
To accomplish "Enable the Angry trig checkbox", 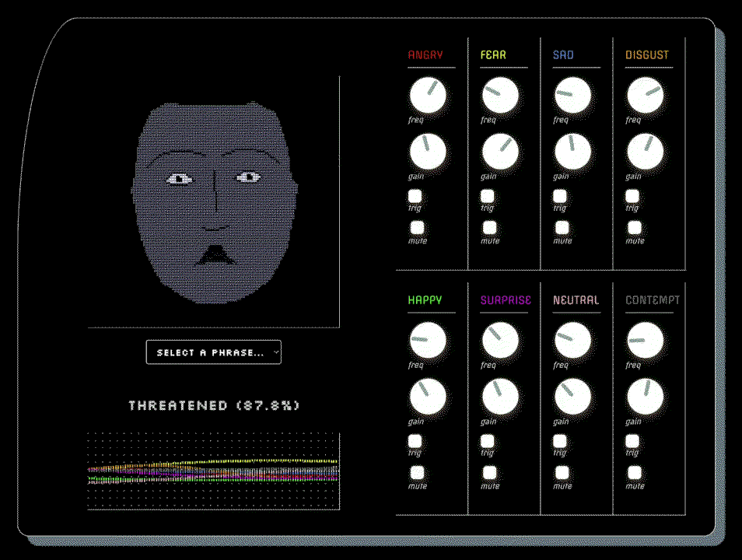I will pyautogui.click(x=415, y=196).
